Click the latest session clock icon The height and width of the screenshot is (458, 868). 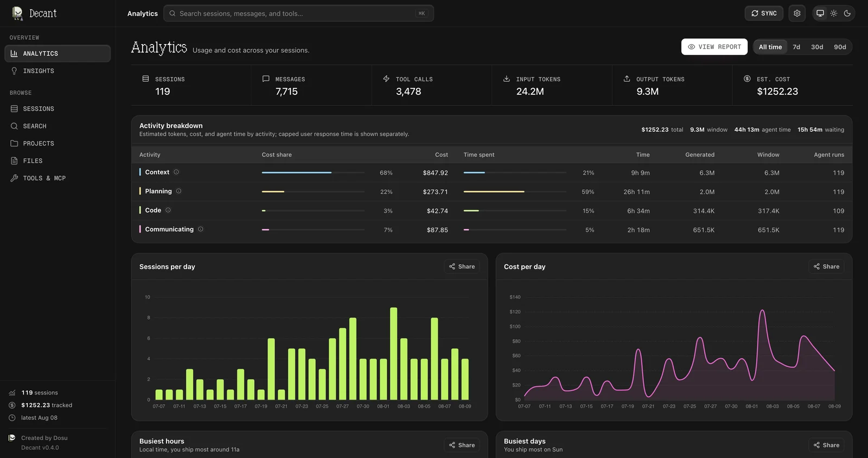tap(12, 418)
